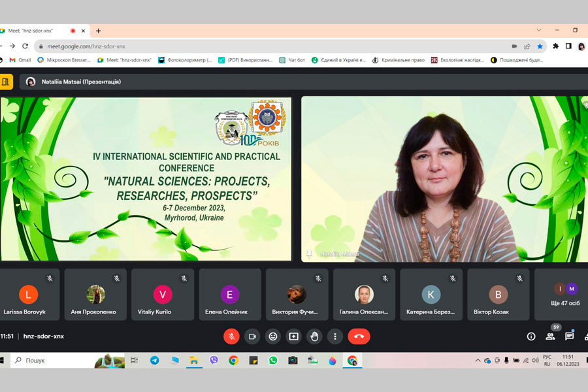Open the emoji reactions panel
Viewport: 588px width, 392px height.
click(273, 336)
